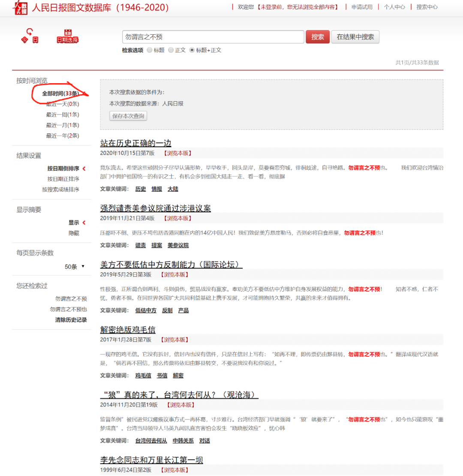Click keyword 历史
Screen dimensions: 463x476
click(x=141, y=189)
